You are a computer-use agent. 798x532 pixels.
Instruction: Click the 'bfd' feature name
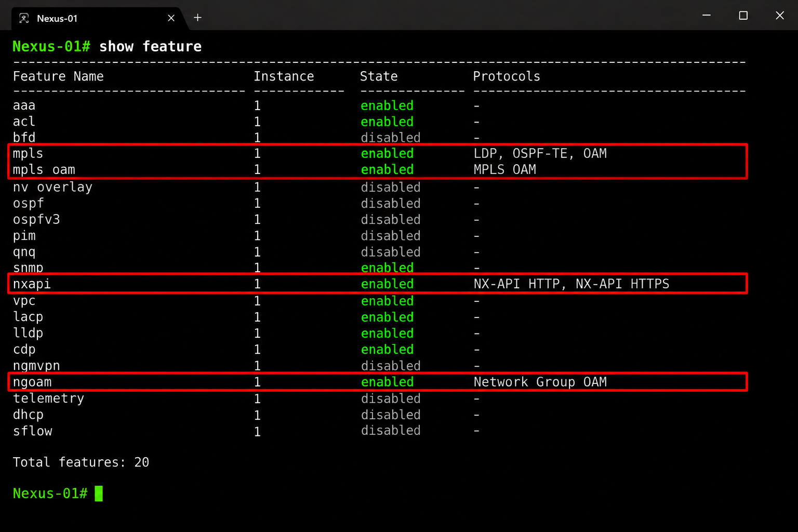click(x=24, y=138)
